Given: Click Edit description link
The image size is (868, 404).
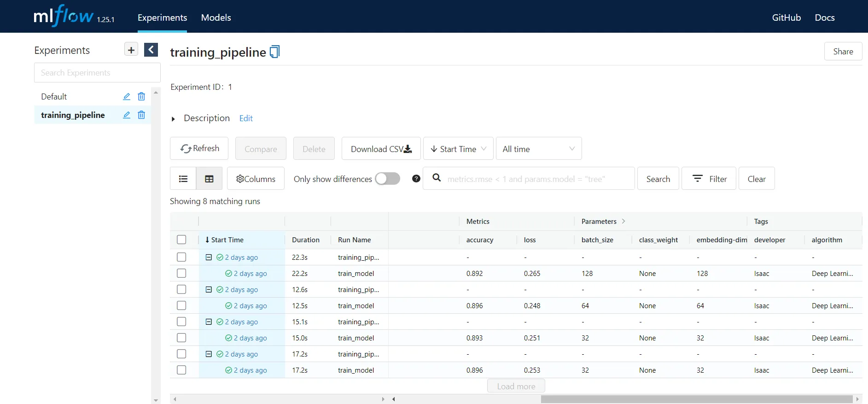Looking at the screenshot, I should click(x=246, y=118).
